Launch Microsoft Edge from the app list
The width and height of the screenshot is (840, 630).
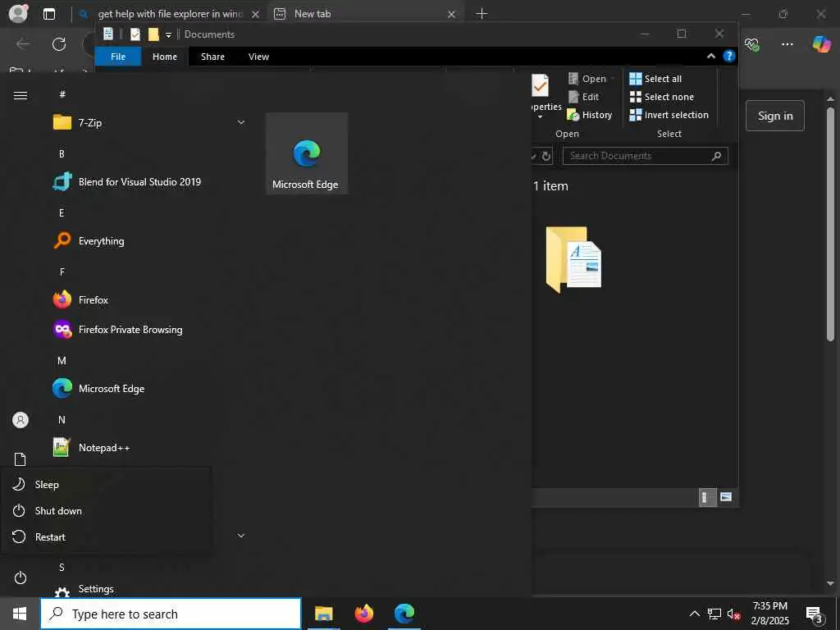[149, 388]
